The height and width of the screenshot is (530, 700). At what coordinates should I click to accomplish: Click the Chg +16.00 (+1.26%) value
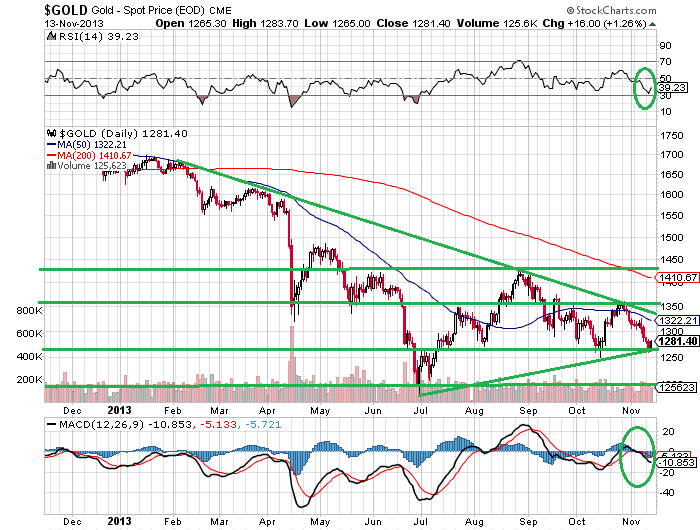point(594,23)
